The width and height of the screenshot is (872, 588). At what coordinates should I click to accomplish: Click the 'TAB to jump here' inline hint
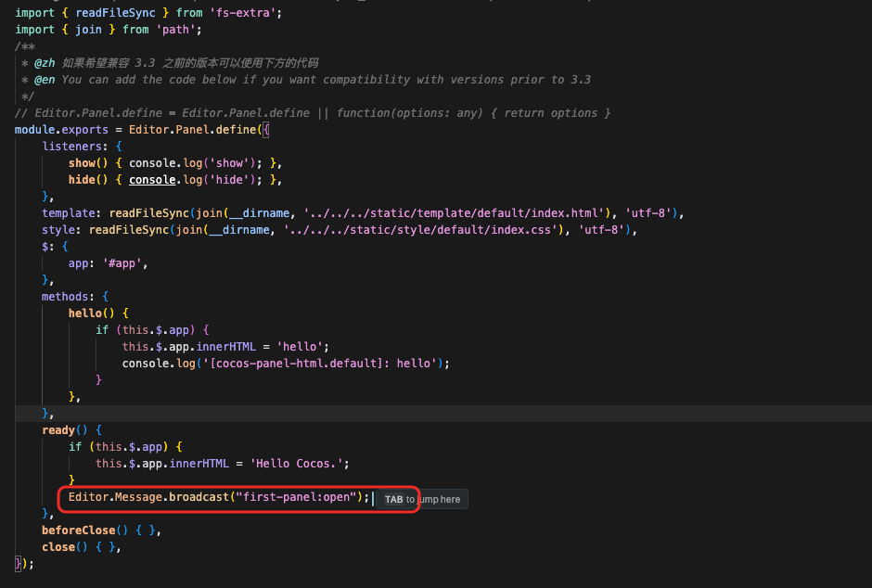coord(422,499)
